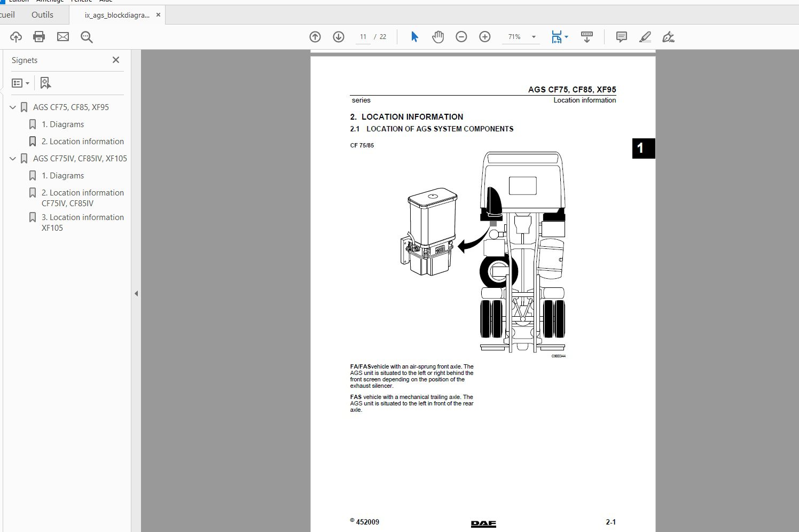Click the 'Signets' panel title

pyautogui.click(x=25, y=60)
